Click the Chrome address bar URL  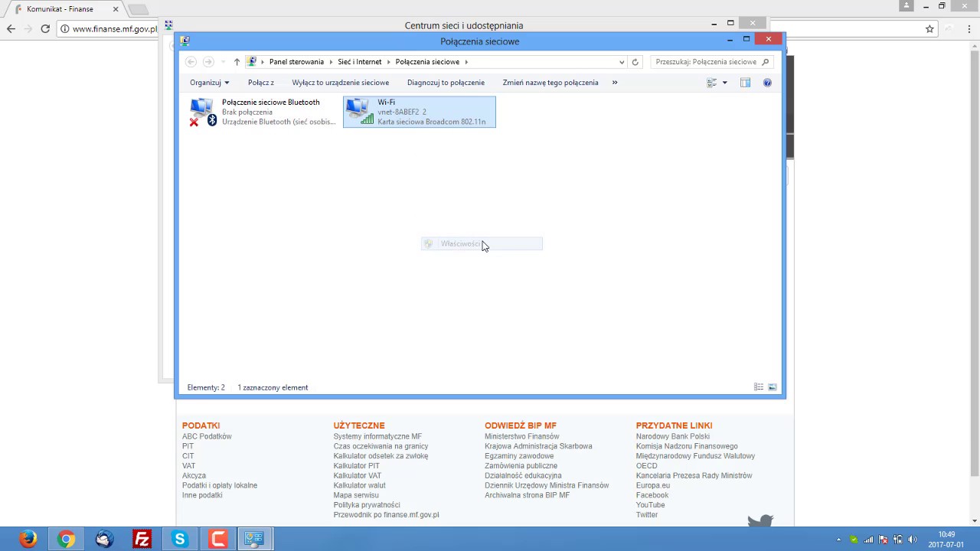point(115,29)
